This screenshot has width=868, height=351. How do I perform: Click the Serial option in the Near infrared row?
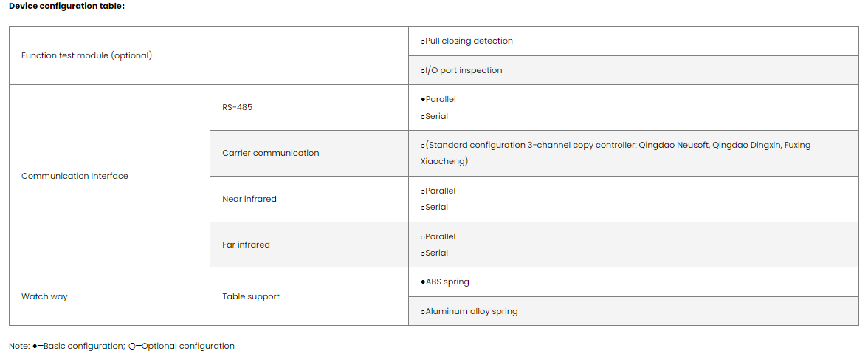[435, 207]
